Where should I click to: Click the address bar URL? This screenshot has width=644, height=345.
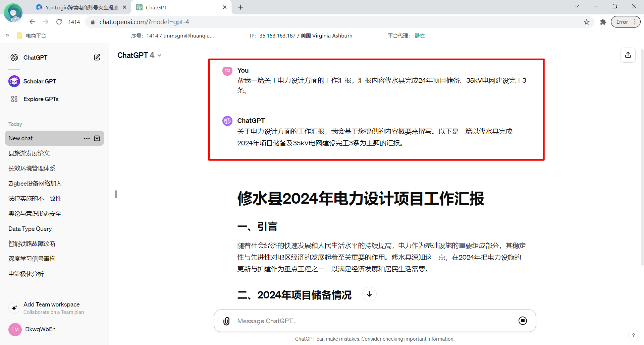pos(144,22)
